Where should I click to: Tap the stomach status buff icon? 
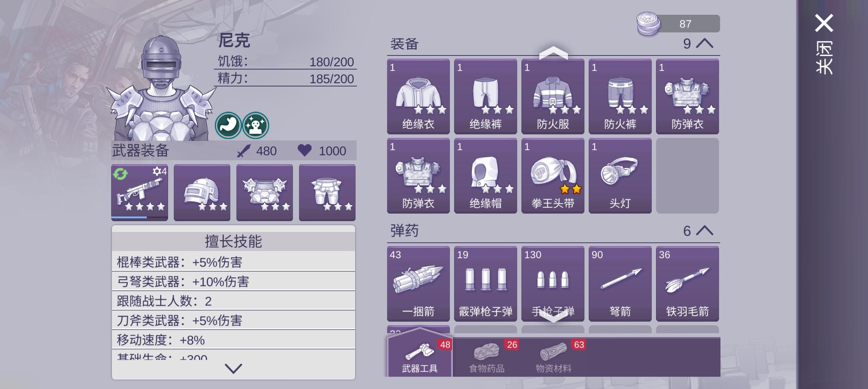click(x=228, y=125)
